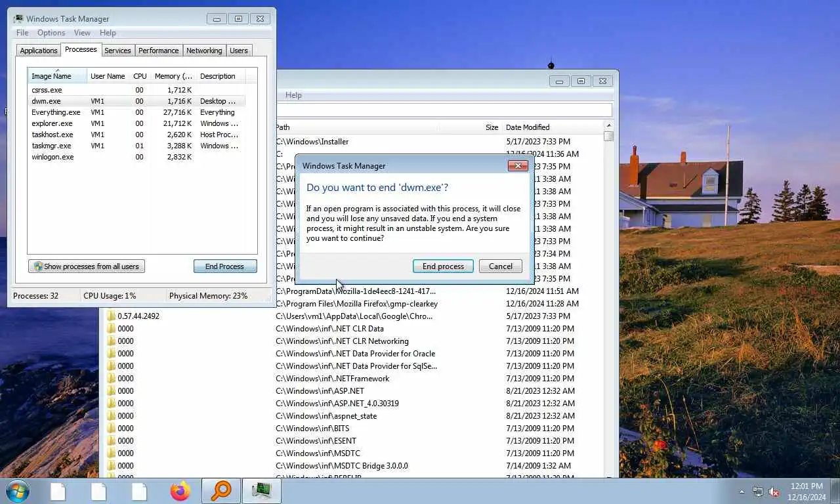Click the muted volume tray icon
Viewport: 840px width, 504px height.
[x=774, y=492]
